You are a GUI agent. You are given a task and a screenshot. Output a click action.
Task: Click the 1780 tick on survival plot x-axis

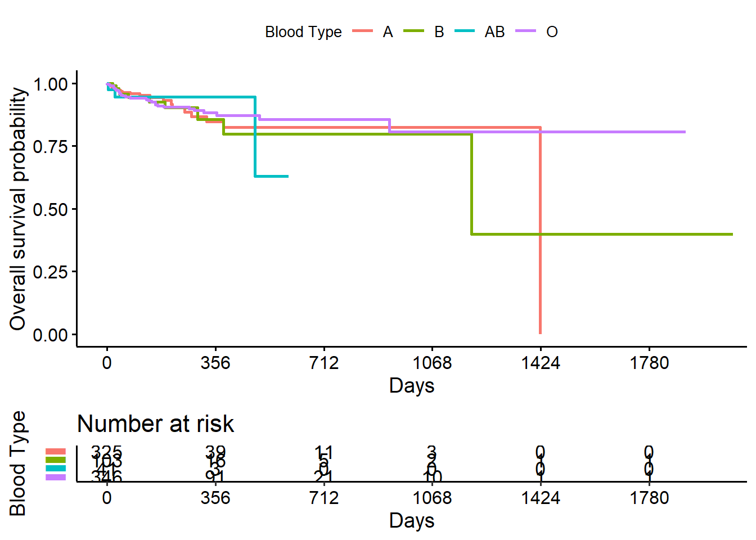(x=649, y=363)
